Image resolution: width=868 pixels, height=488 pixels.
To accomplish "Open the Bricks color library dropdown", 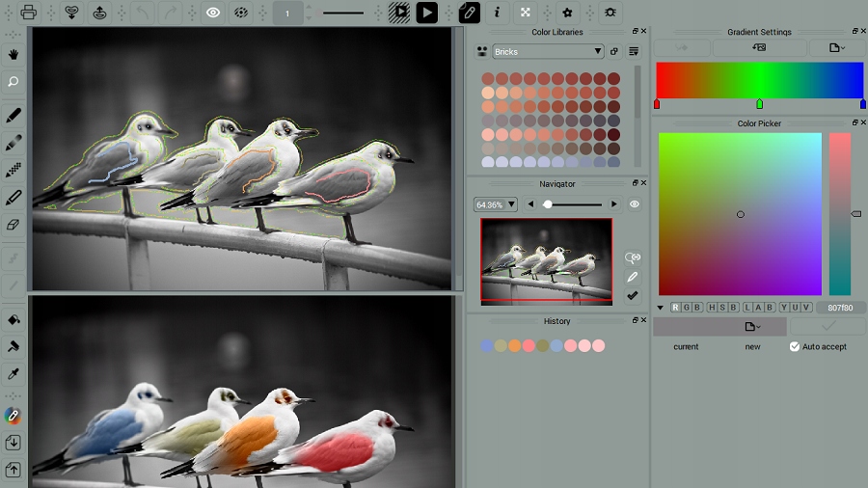I will [x=548, y=51].
